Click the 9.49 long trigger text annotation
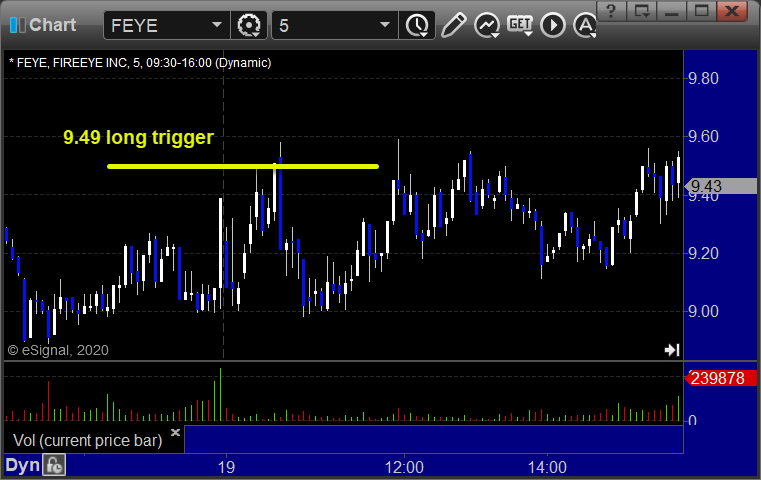The width and height of the screenshot is (761, 480). coord(138,137)
